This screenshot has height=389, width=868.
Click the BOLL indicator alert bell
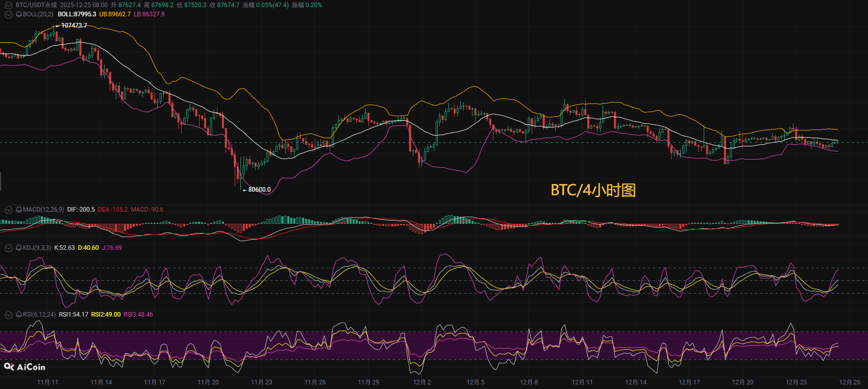(x=19, y=14)
